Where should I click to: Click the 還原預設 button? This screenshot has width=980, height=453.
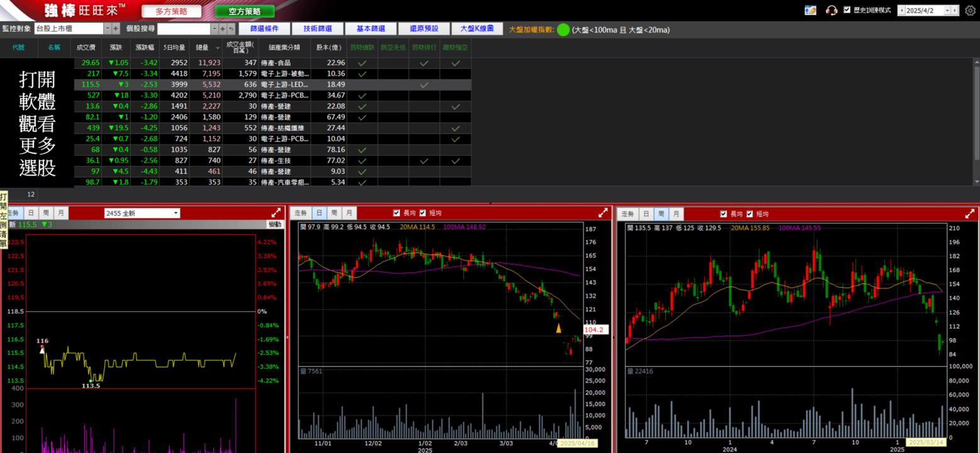coord(424,29)
